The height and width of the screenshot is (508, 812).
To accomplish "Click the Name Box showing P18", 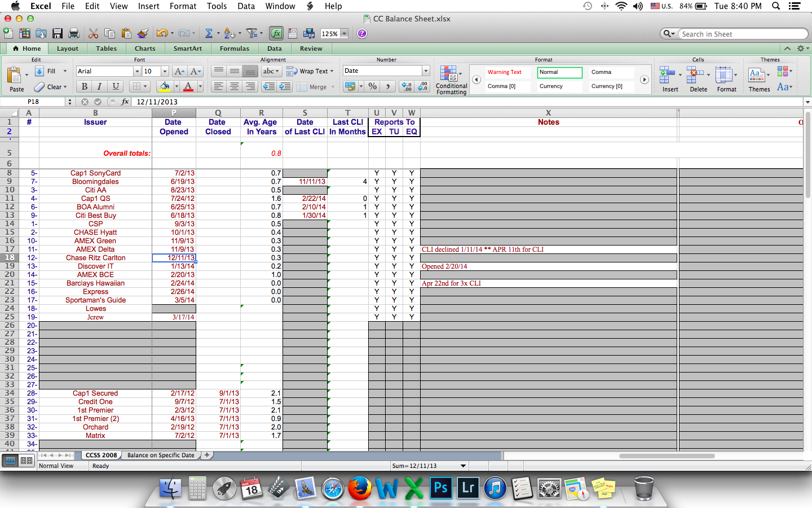I will coord(33,102).
